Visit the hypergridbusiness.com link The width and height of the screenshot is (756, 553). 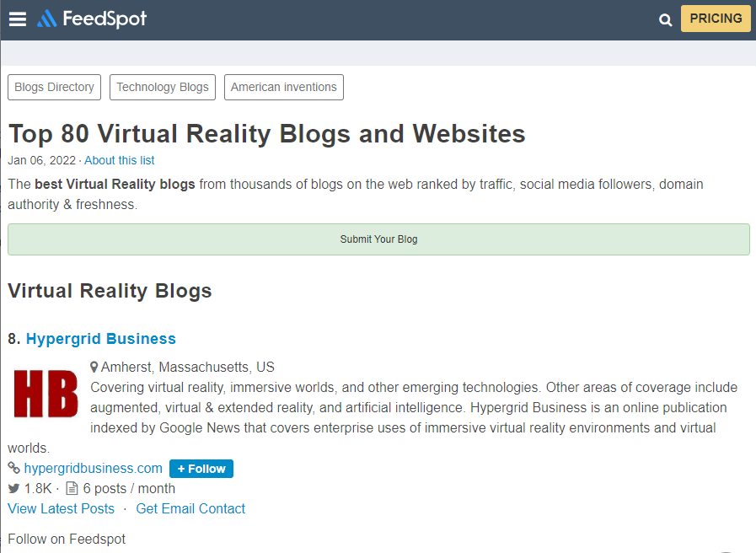point(93,468)
